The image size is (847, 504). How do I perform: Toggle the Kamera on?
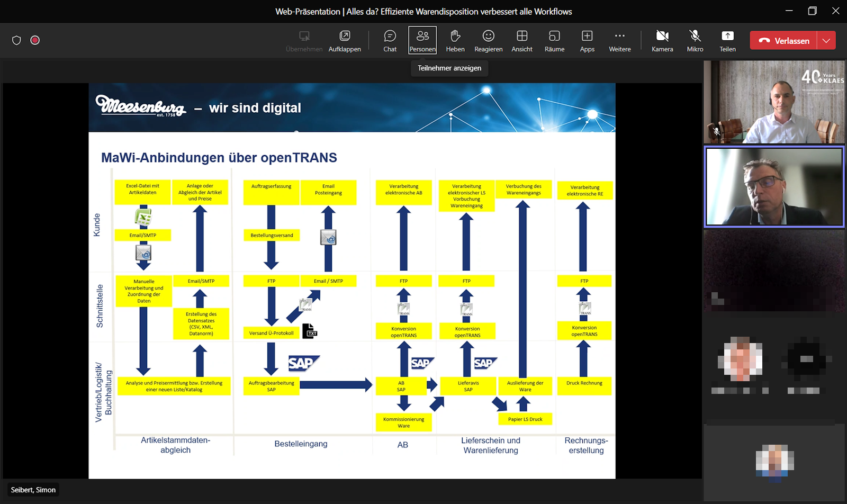pos(662,41)
